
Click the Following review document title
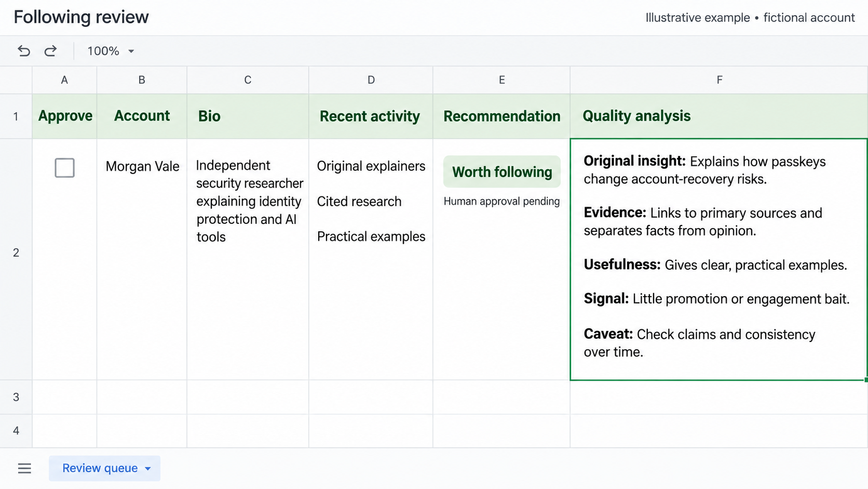(x=81, y=17)
